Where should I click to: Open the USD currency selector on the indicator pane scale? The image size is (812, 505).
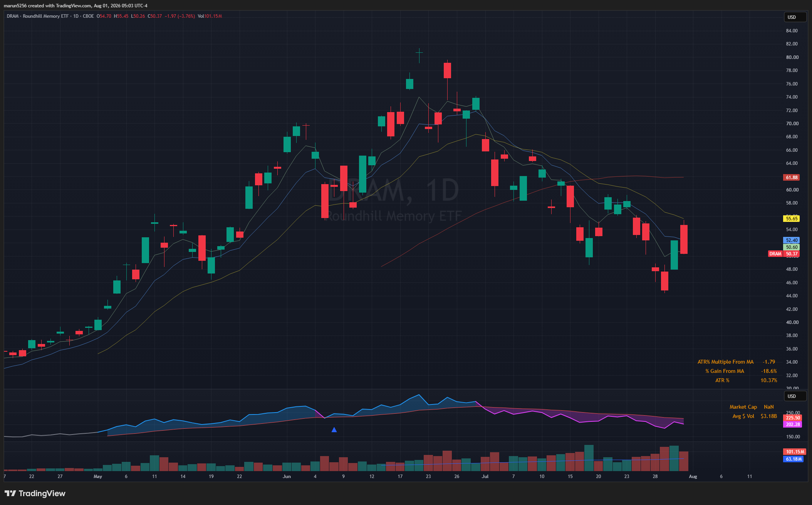(x=795, y=396)
